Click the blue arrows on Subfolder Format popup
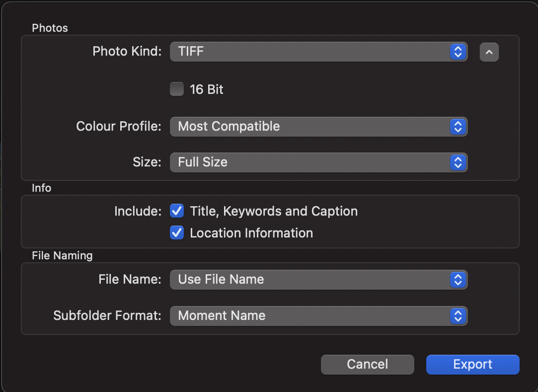 [458, 316]
